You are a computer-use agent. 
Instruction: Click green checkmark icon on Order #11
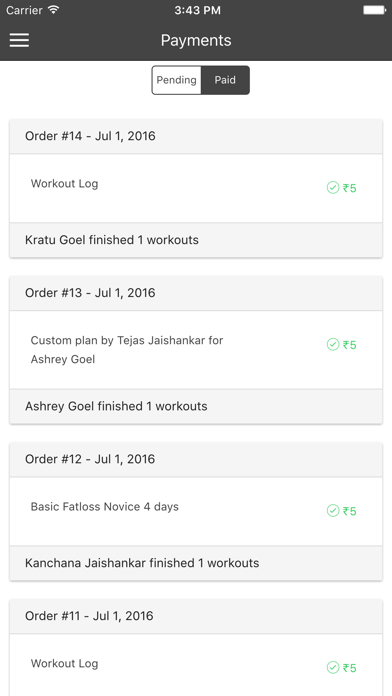333,667
